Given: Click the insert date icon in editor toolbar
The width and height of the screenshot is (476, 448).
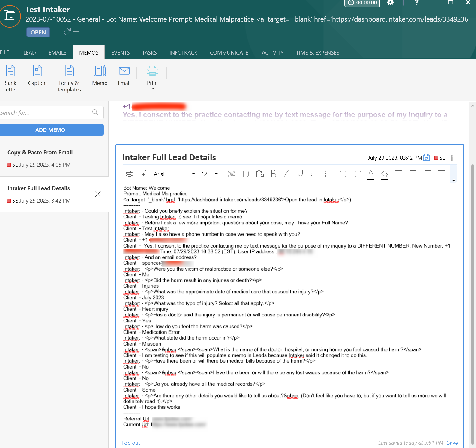Looking at the screenshot, I should pos(143,174).
